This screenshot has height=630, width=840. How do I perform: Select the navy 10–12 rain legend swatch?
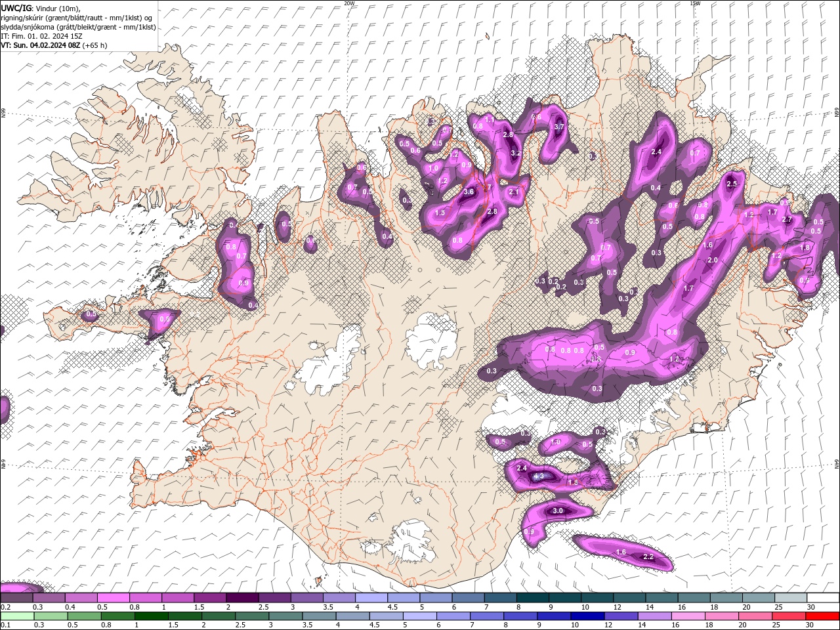587,616
